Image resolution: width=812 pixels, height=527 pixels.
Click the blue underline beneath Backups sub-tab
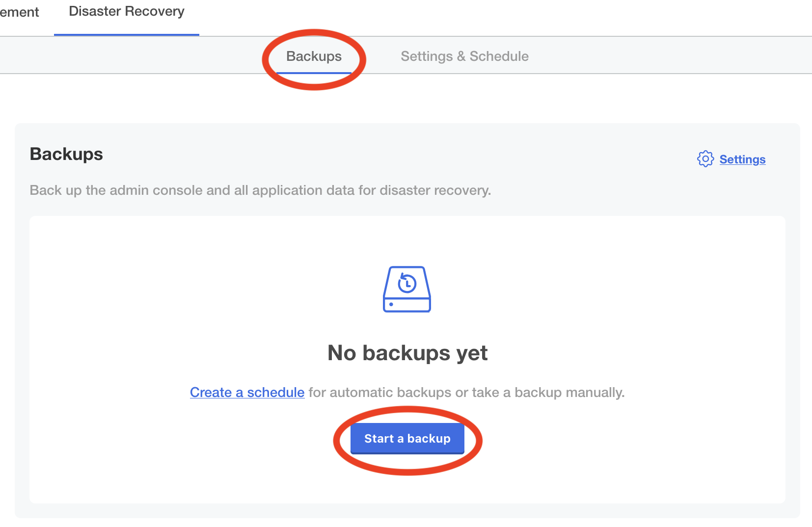(x=314, y=73)
